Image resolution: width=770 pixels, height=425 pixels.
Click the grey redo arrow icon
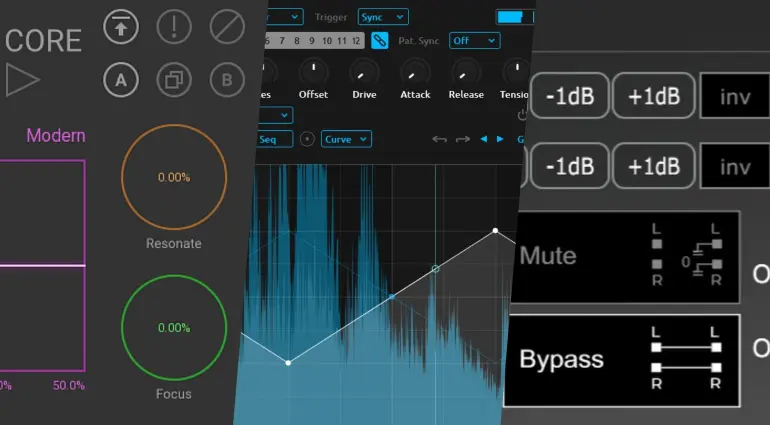point(462,139)
